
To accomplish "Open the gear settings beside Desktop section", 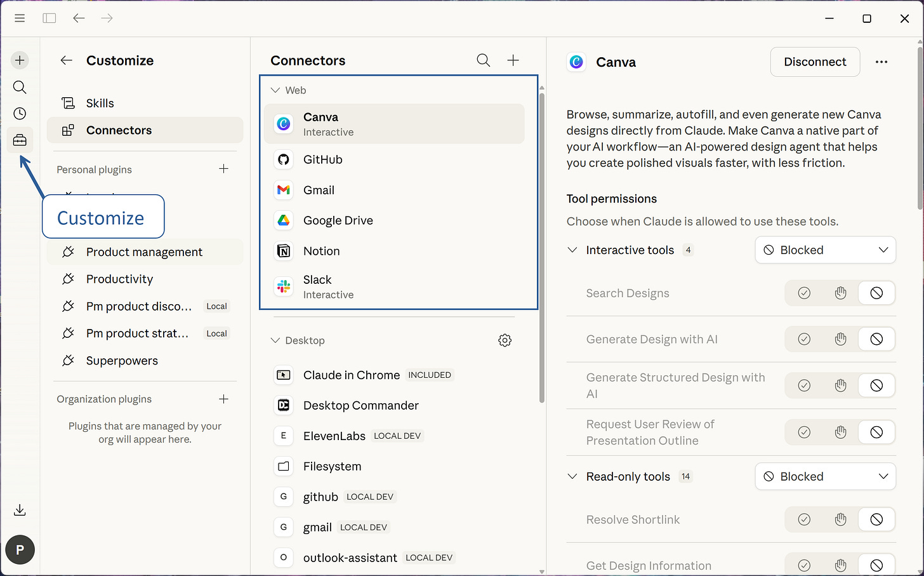I will [505, 340].
